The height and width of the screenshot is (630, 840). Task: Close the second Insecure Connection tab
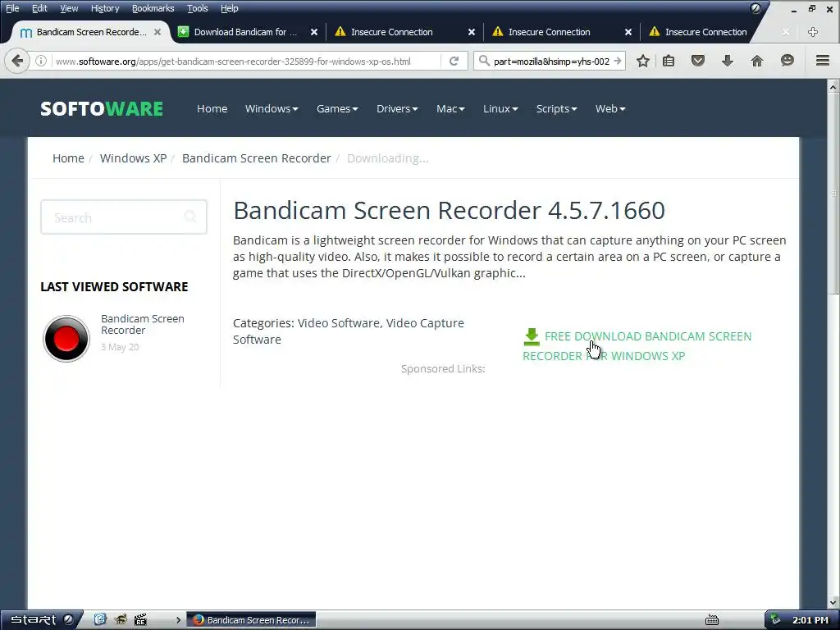pyautogui.click(x=628, y=32)
